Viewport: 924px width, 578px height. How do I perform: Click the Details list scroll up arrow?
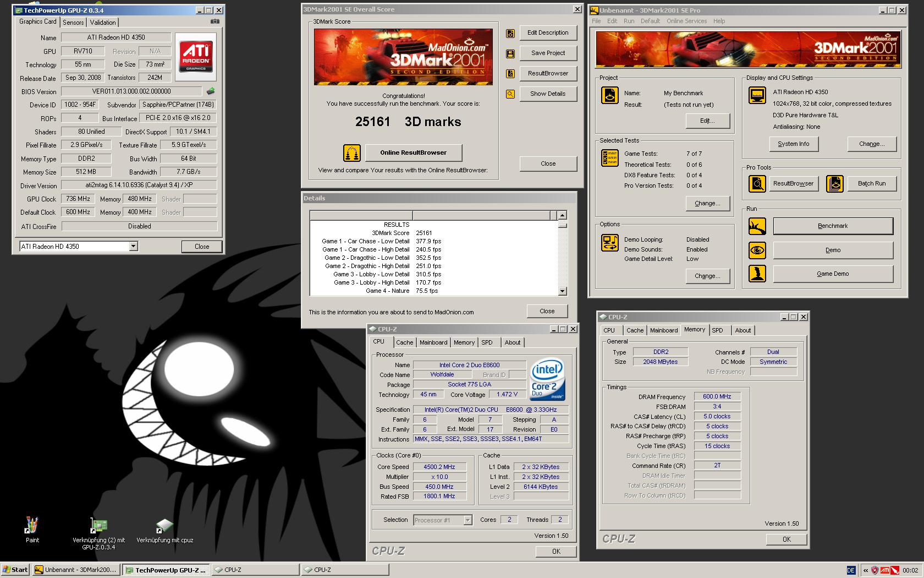(562, 215)
